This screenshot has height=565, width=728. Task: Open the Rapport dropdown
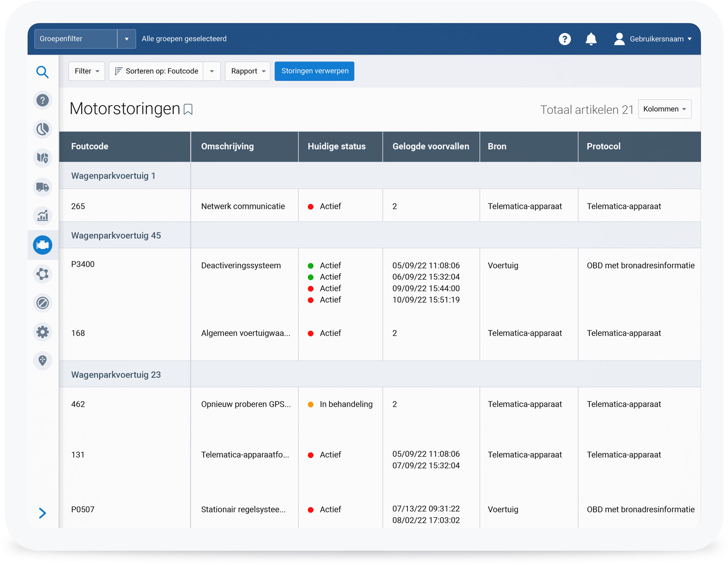point(248,71)
